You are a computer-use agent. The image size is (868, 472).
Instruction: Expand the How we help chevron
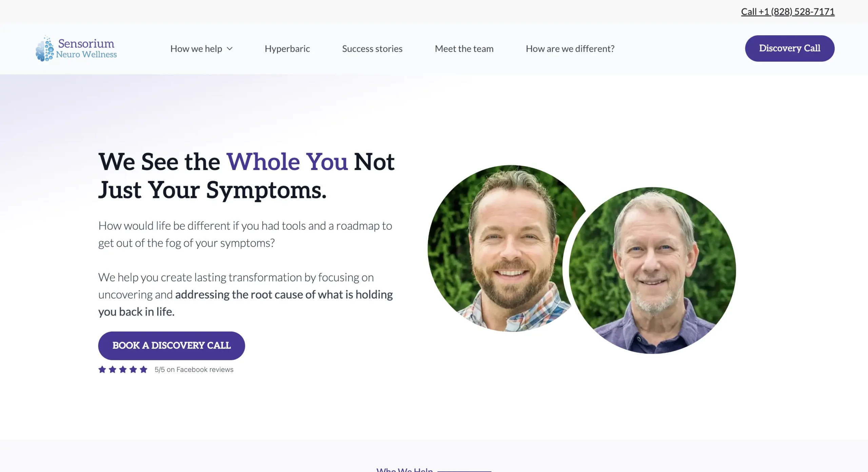(230, 49)
